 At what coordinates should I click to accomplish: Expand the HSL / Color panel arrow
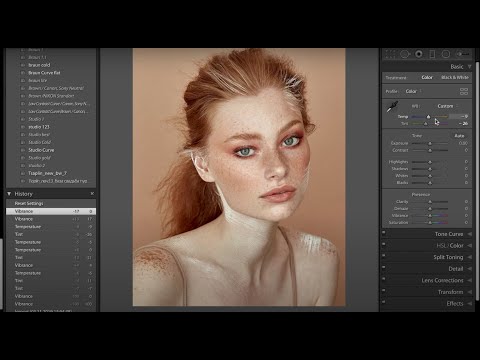pyautogui.click(x=469, y=246)
